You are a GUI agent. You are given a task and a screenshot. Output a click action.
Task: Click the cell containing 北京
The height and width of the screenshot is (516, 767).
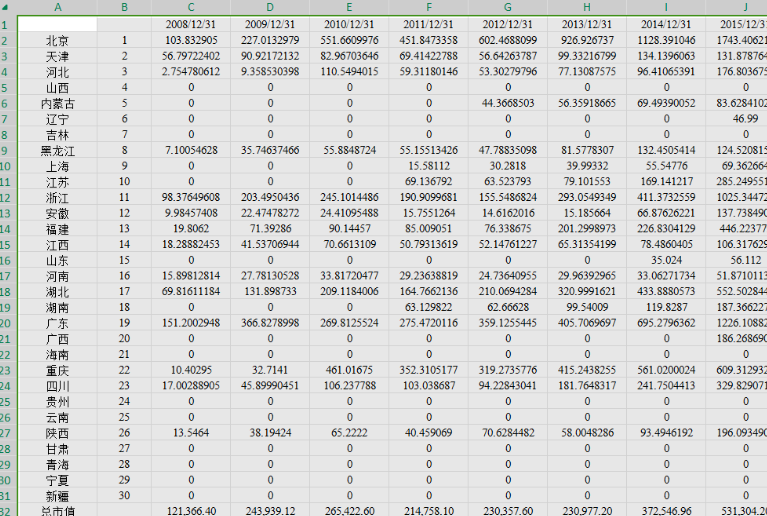click(58, 41)
